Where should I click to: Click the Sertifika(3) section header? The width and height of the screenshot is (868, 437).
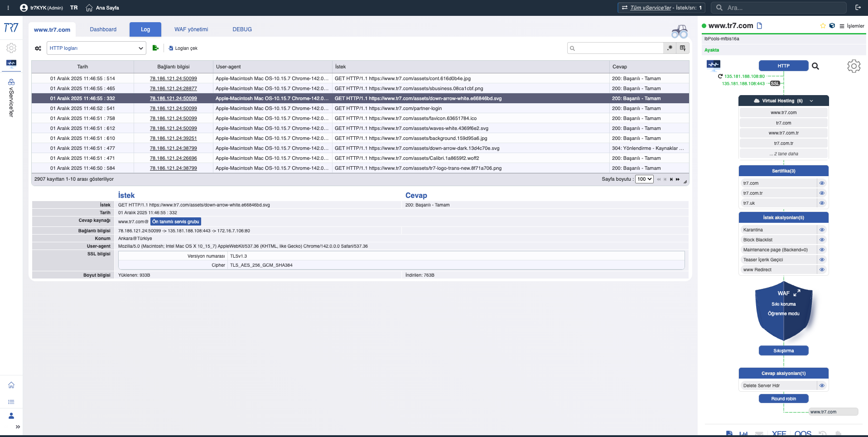click(x=784, y=171)
